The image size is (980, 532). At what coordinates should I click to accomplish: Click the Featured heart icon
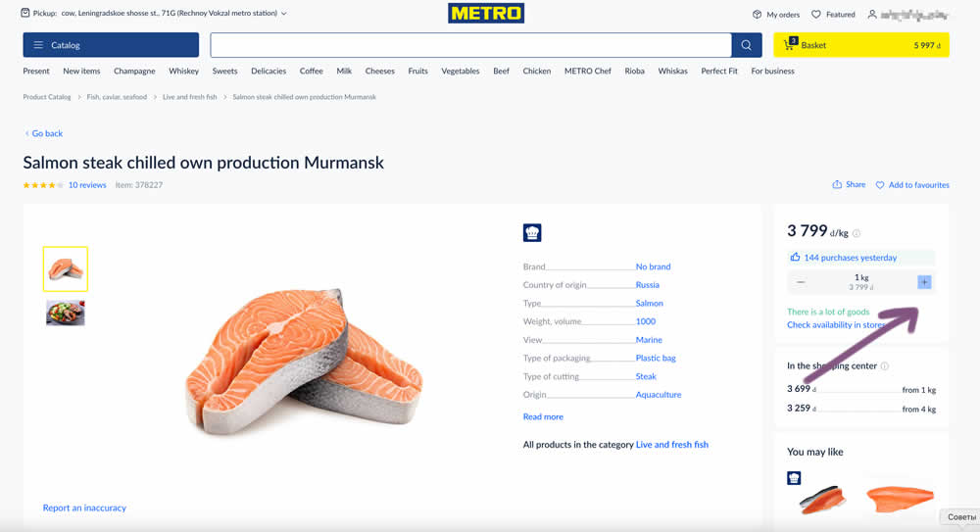[816, 15]
